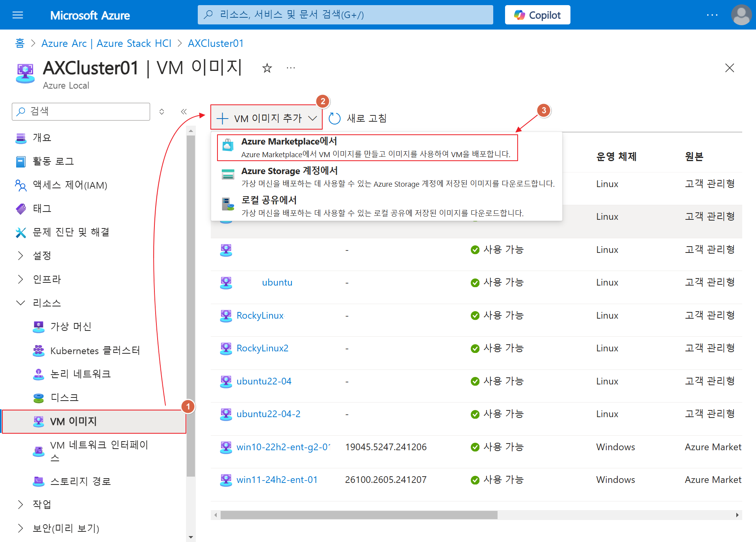Screen dimensions: 756x542
Task: Click the Microsoft Azure logo text
Action: click(x=90, y=15)
